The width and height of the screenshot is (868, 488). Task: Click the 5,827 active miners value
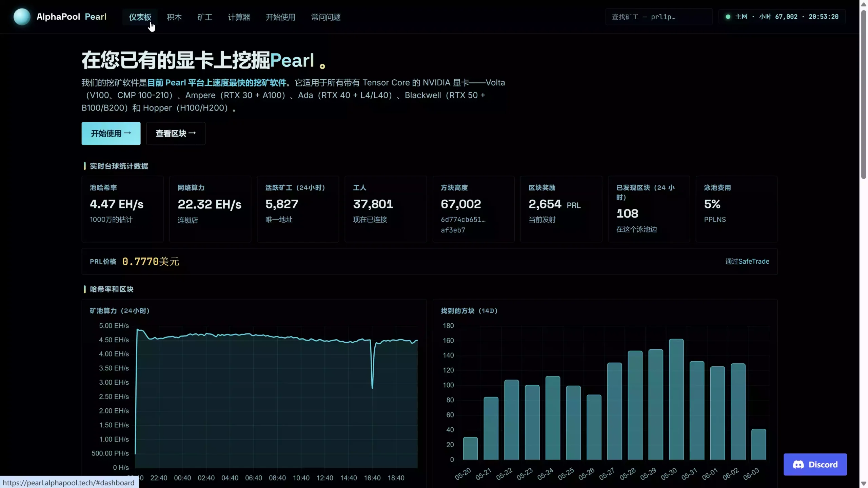coord(282,204)
